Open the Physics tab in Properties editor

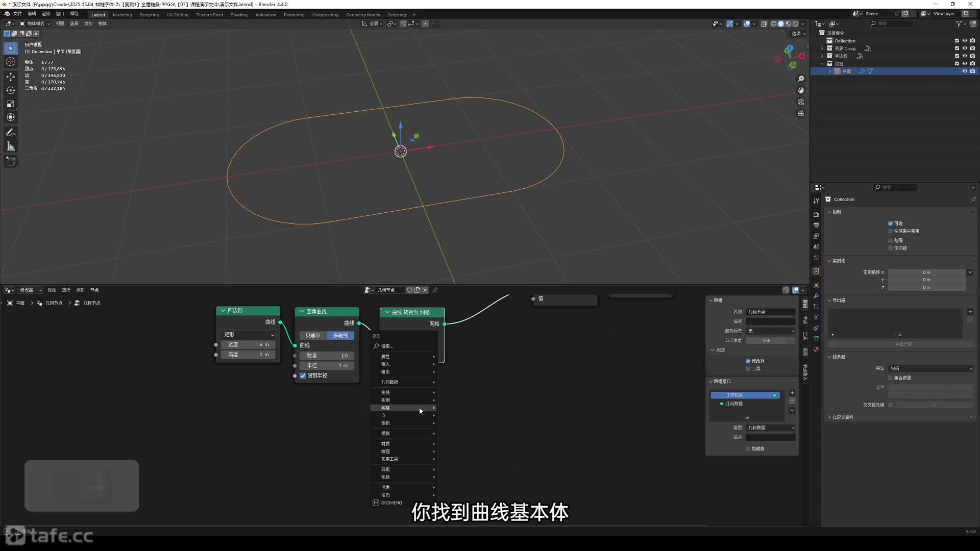[816, 317]
